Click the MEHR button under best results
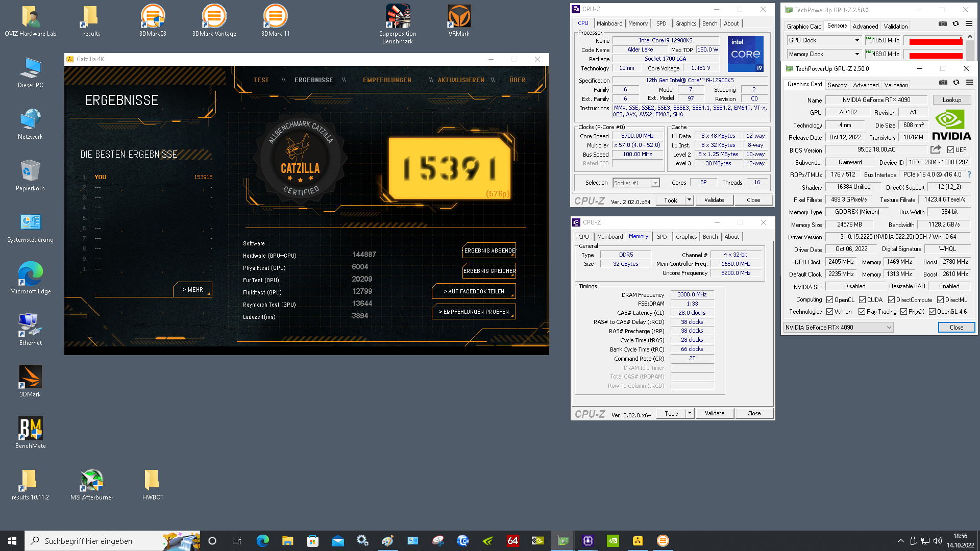The width and height of the screenshot is (980, 551). [192, 290]
